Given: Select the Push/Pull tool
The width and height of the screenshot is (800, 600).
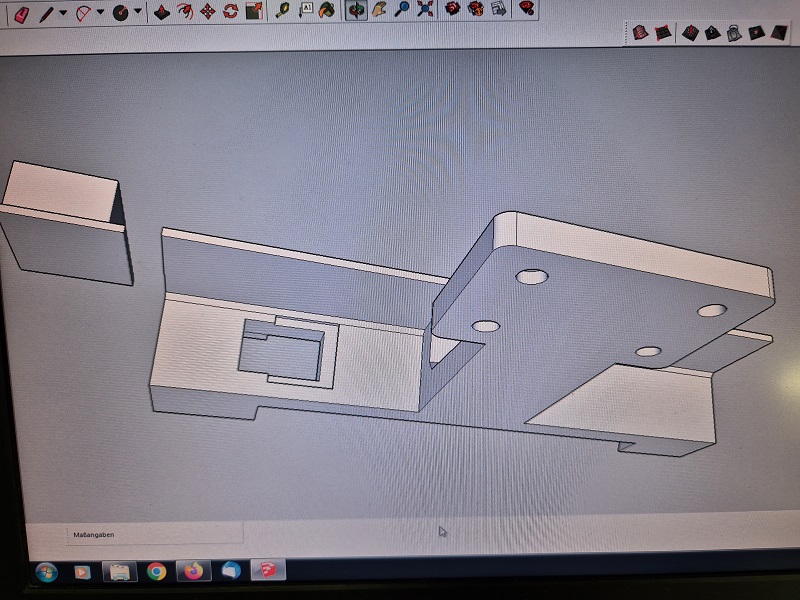Looking at the screenshot, I should pyautogui.click(x=160, y=12).
